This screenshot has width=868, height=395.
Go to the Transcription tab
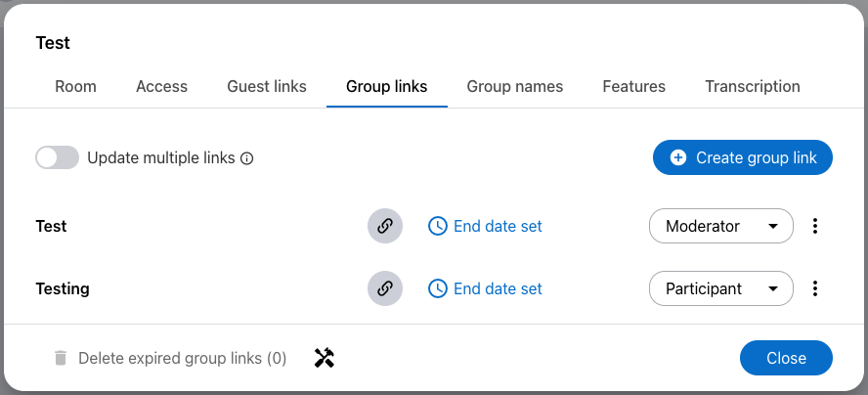752,86
